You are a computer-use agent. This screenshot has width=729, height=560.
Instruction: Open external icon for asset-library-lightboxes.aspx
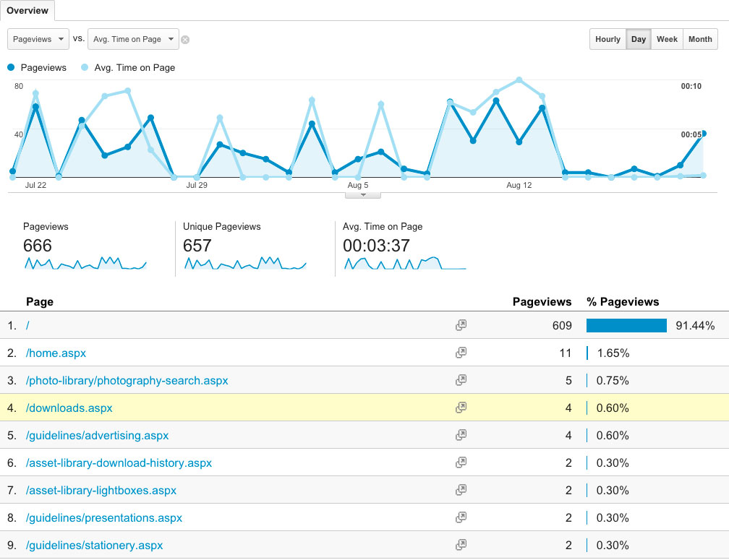click(x=461, y=490)
